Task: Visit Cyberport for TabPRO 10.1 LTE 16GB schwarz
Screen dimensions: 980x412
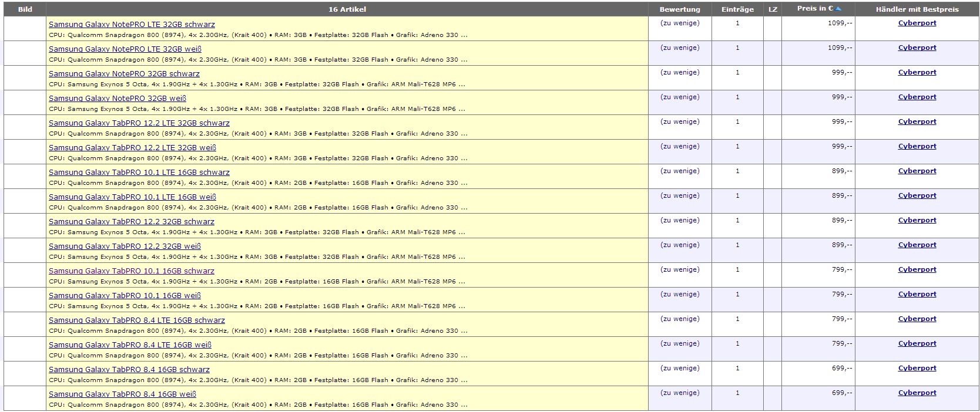Action: click(x=917, y=171)
